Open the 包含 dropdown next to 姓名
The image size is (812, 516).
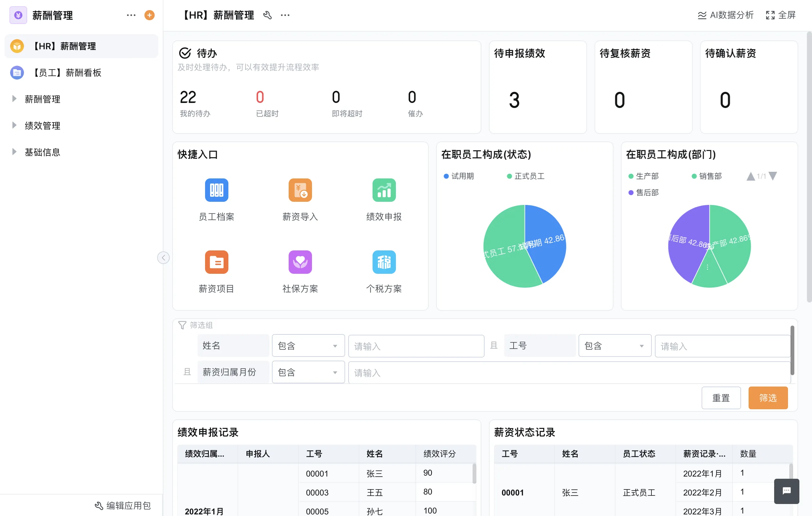coord(308,345)
